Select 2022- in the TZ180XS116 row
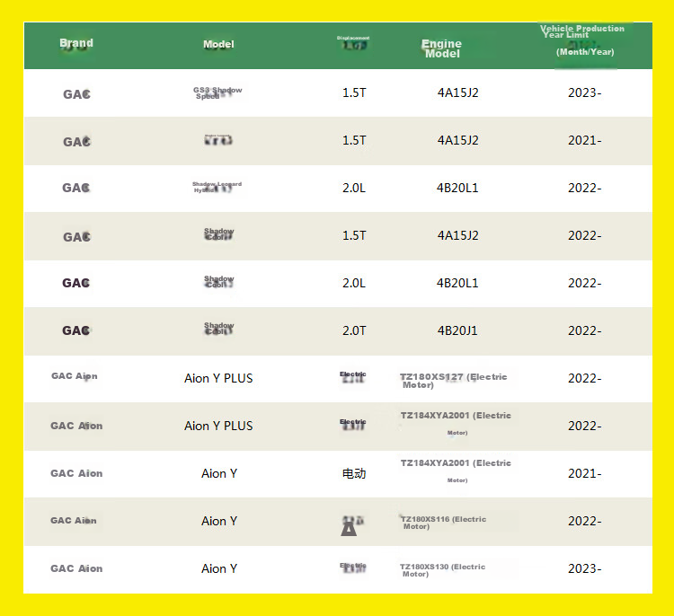This screenshot has height=616, width=674. pos(585,521)
